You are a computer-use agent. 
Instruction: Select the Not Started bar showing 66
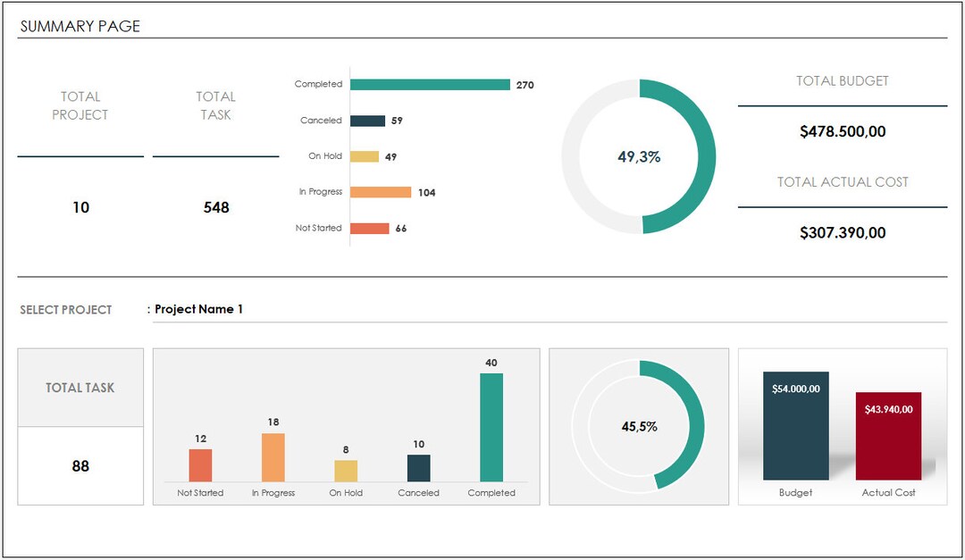[x=371, y=228]
